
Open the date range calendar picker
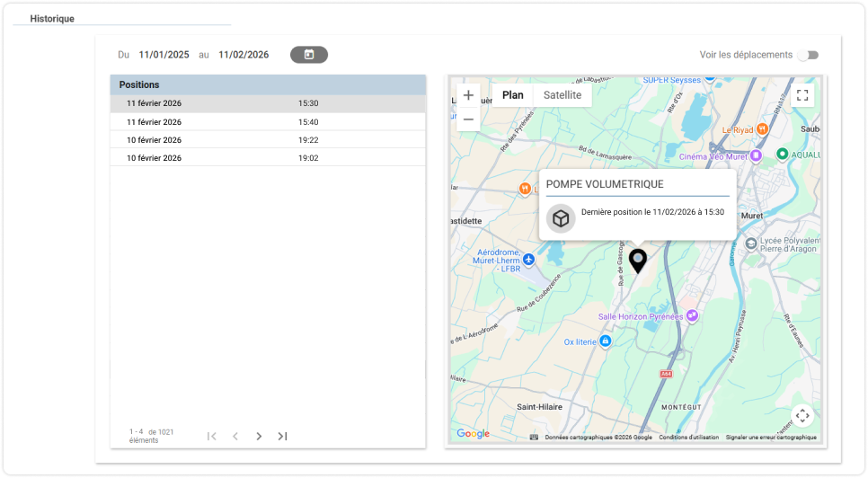coord(309,54)
